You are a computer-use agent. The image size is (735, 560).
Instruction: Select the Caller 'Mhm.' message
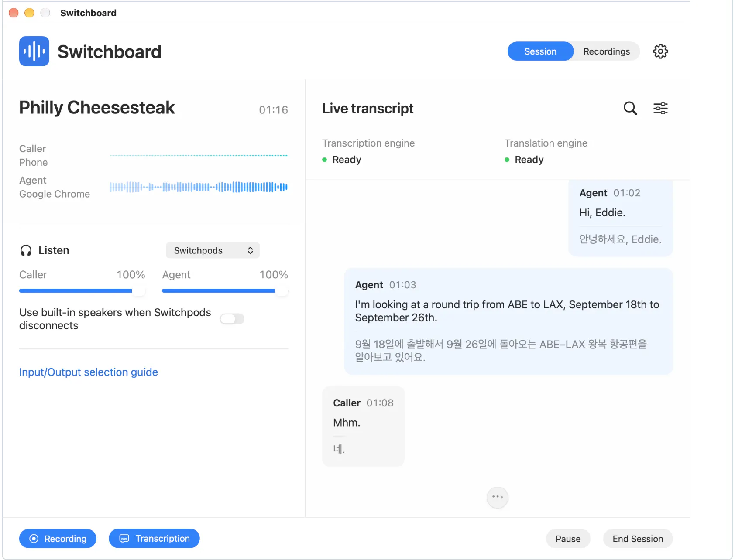click(x=363, y=426)
